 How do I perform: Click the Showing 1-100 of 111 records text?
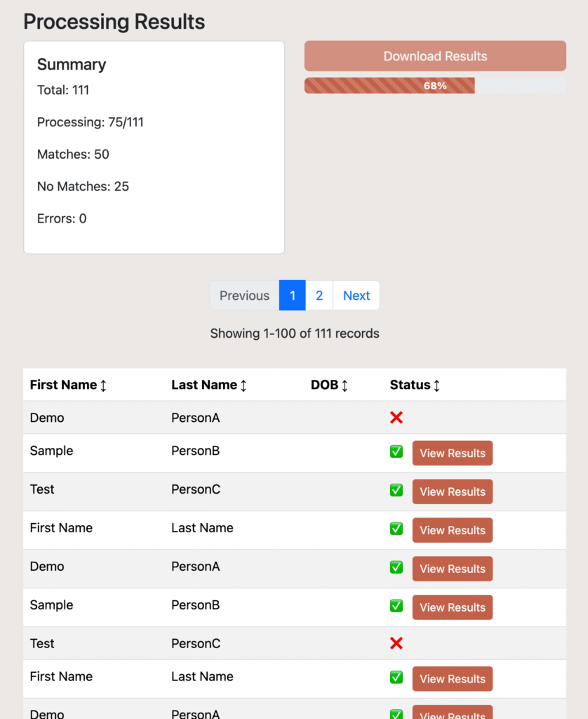pos(294,334)
